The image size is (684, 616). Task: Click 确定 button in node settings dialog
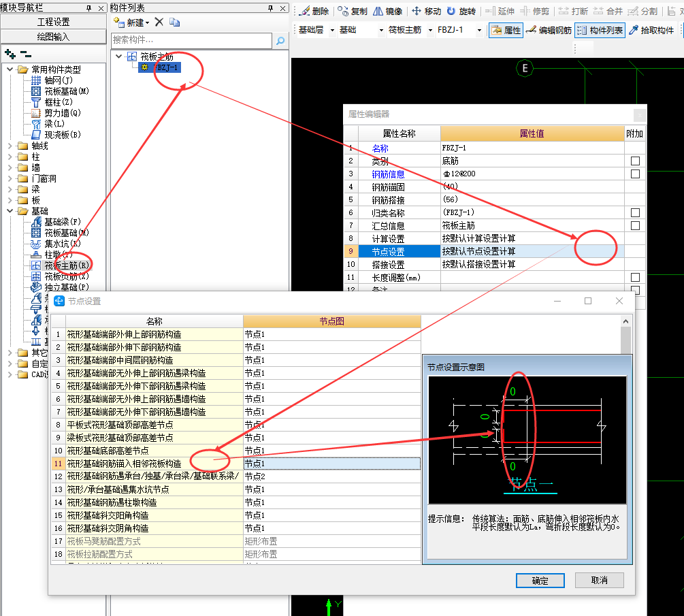(x=540, y=581)
